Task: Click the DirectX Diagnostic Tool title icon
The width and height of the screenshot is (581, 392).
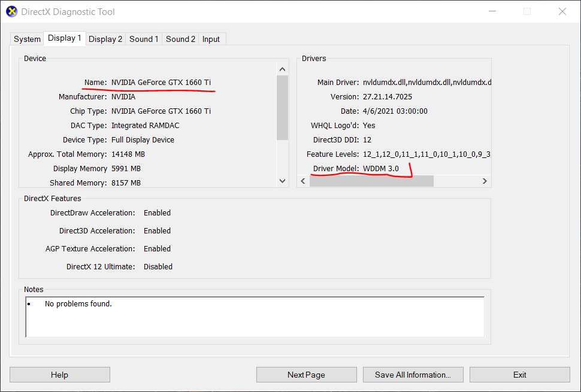Action: pos(12,11)
